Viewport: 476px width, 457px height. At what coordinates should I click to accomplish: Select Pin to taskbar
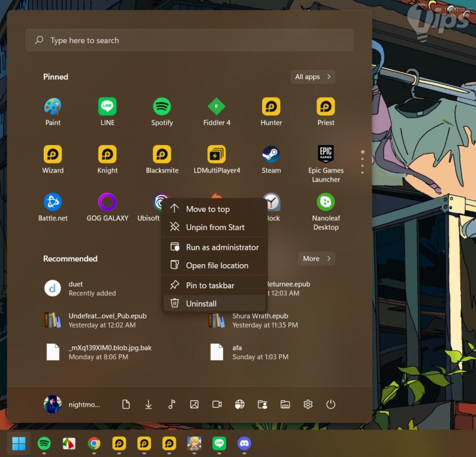point(214,285)
